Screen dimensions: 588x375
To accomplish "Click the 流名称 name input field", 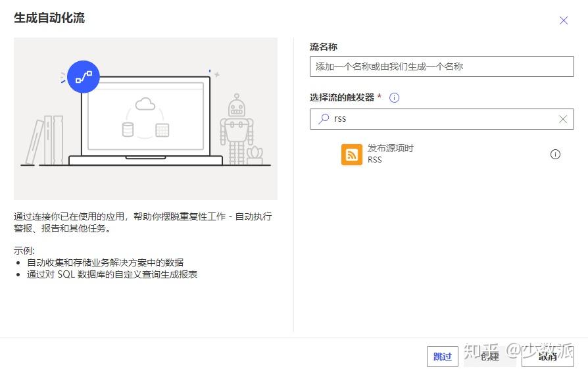I will 441,66.
